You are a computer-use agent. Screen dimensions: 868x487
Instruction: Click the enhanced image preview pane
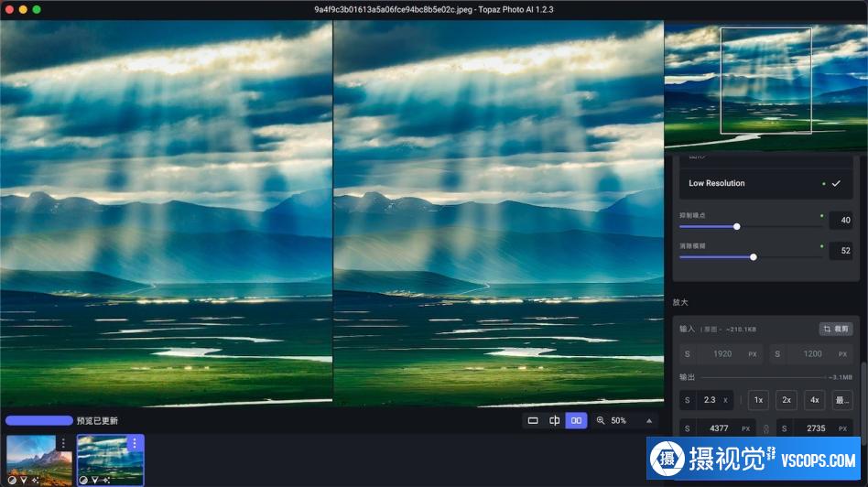pyautogui.click(x=499, y=213)
